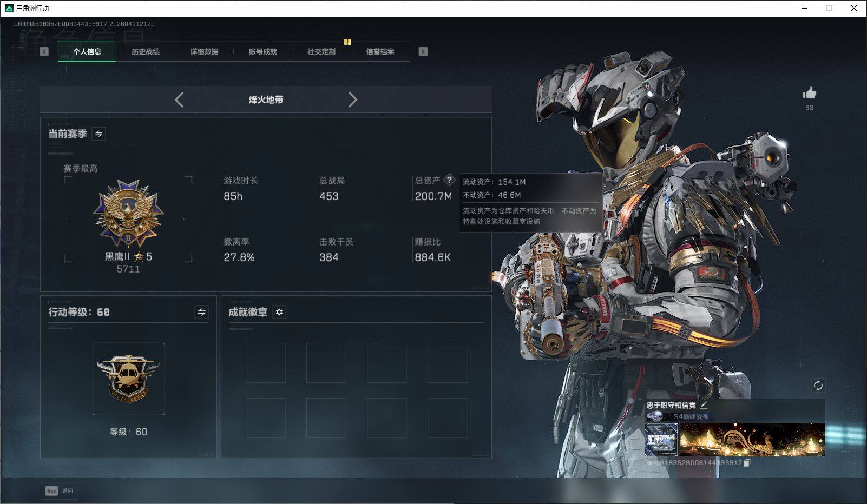The height and width of the screenshot is (504, 867).
Task: Click the Esc 返回 back button
Action: 59,491
